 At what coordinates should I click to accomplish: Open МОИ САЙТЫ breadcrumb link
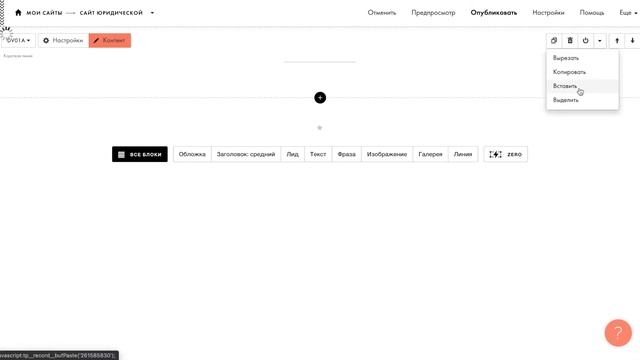(x=44, y=13)
